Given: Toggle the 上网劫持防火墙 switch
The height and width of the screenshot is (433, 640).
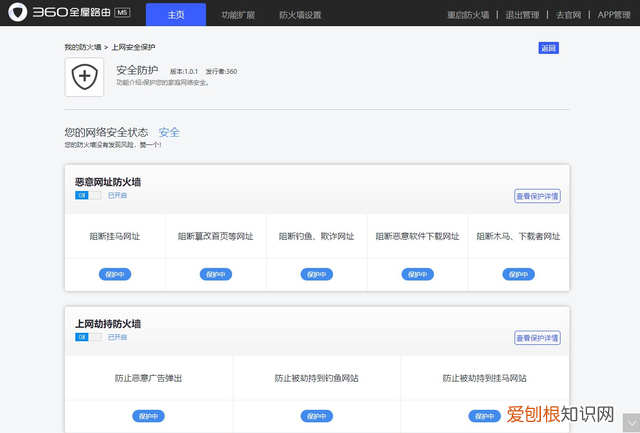Looking at the screenshot, I should (x=88, y=337).
